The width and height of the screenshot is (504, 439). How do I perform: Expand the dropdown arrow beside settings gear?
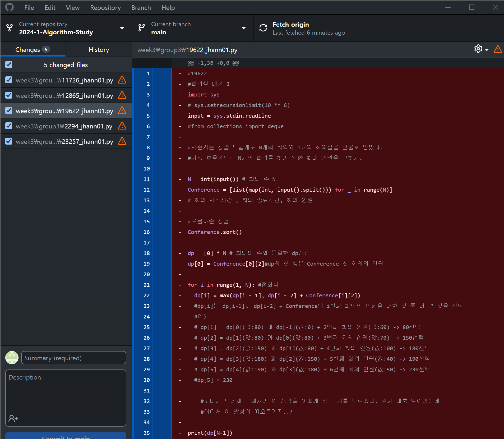(x=487, y=50)
